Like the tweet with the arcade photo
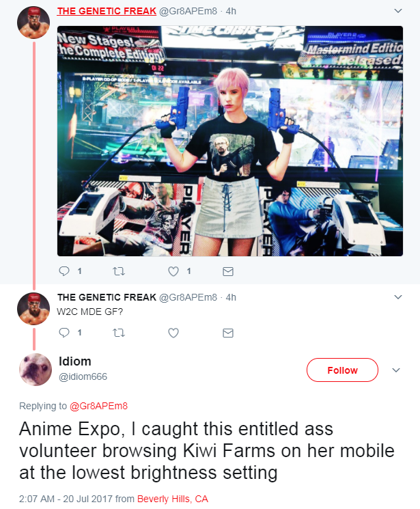 (173, 271)
